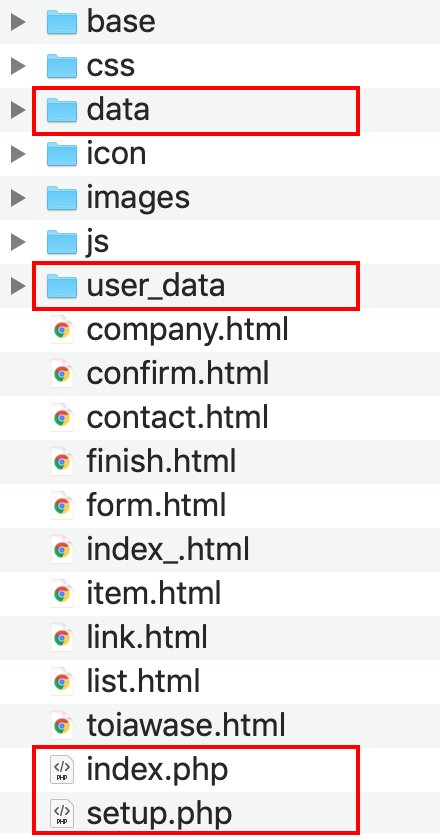Click the Chrome icon beside confirm.html

62,374
